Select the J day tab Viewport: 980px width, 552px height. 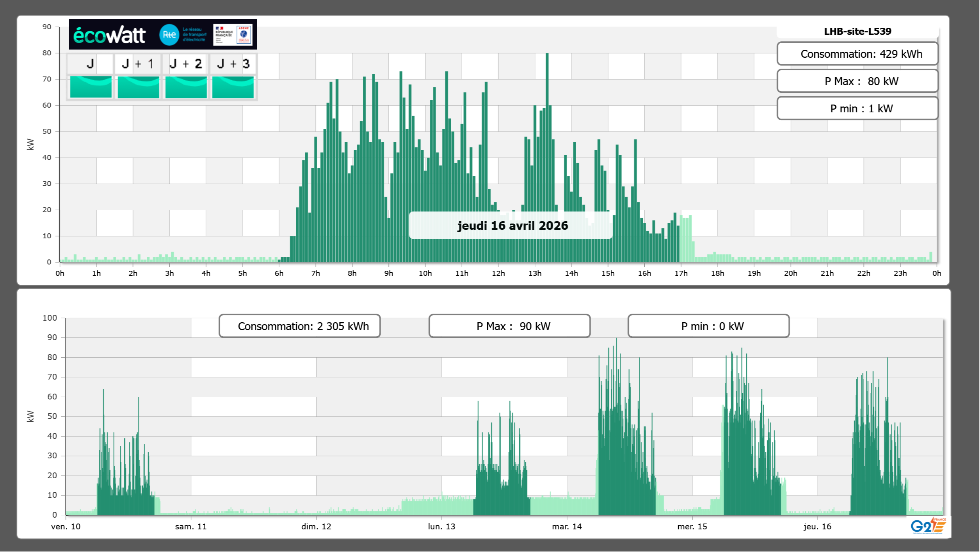pyautogui.click(x=91, y=64)
